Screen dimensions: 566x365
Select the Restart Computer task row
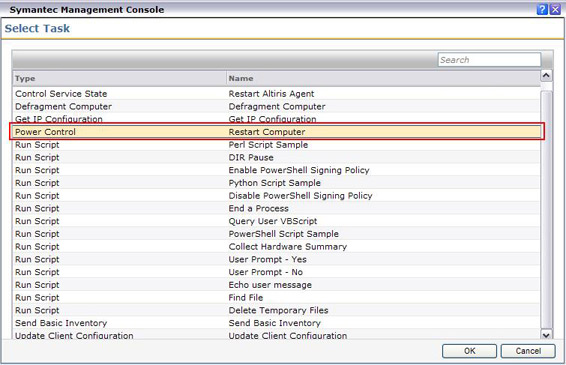pos(277,132)
